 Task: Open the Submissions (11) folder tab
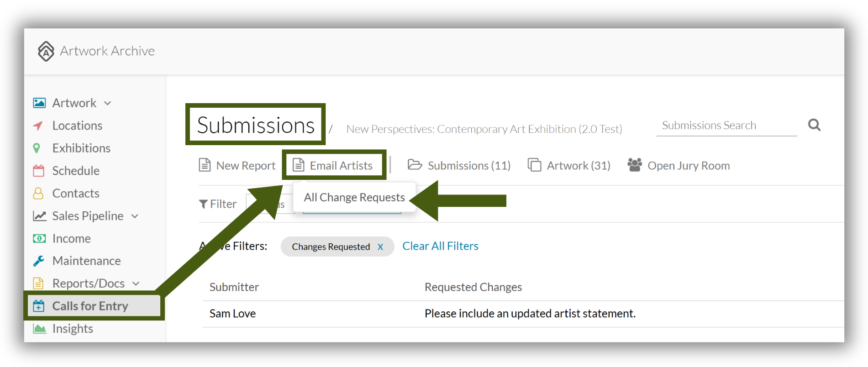(x=459, y=165)
